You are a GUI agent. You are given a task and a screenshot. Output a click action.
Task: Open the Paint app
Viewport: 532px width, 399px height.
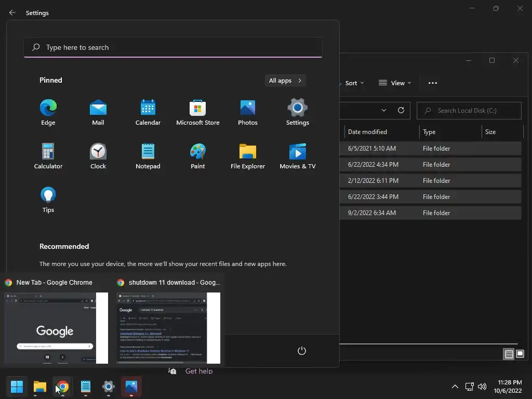[198, 156]
